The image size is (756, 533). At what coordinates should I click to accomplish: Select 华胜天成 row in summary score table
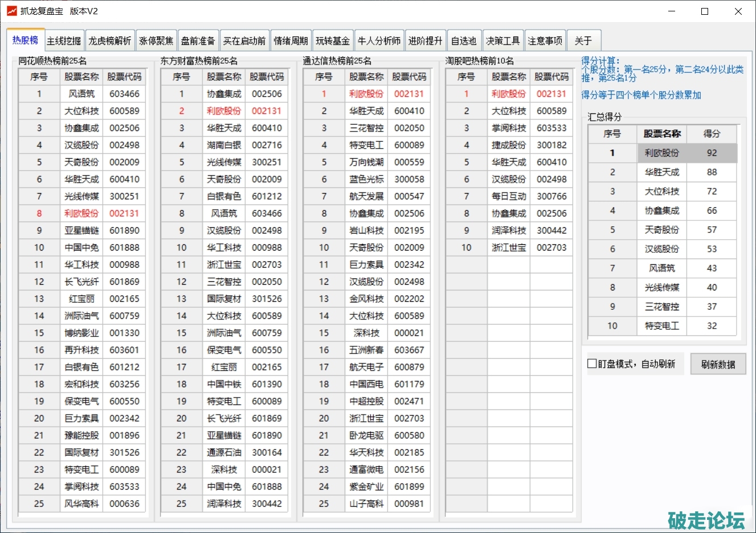pos(661,172)
